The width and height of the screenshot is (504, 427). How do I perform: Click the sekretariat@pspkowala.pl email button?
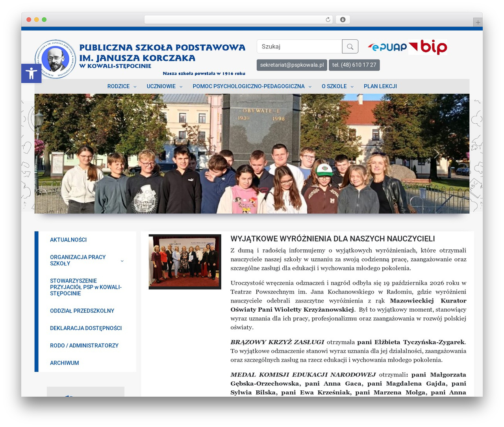tap(292, 65)
